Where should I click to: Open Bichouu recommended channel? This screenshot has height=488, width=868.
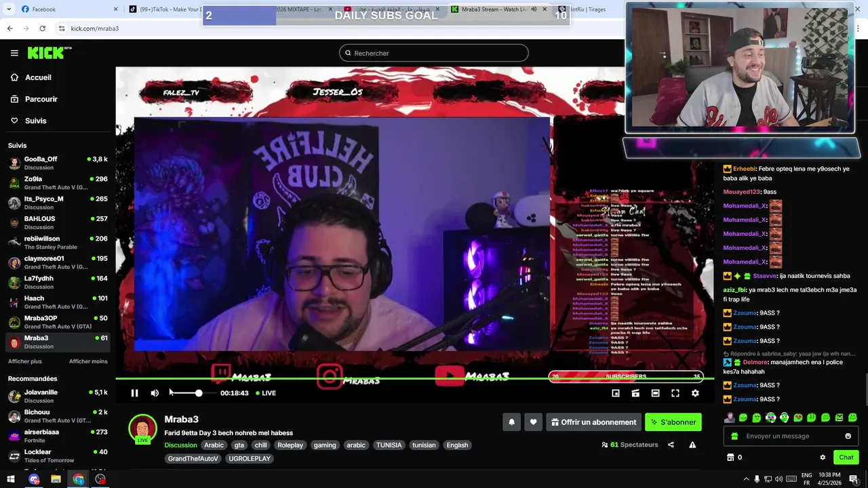coord(58,416)
